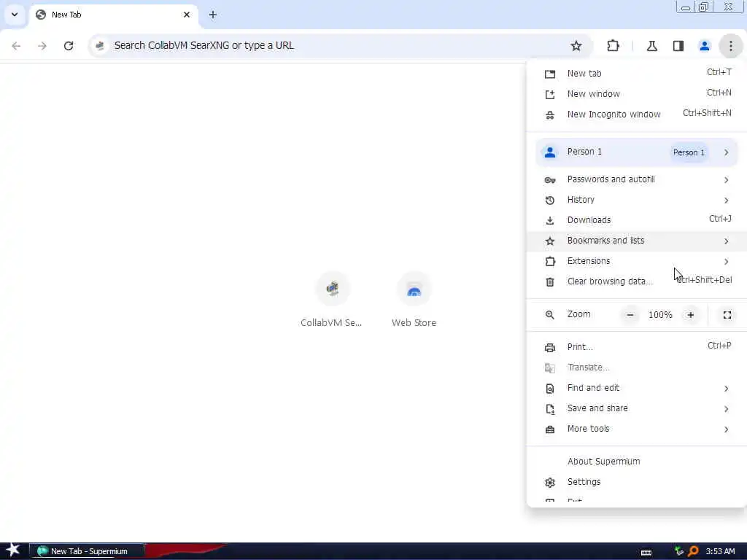This screenshot has height=560, width=747.
Task: Open More tools submenu
Action: point(636,429)
